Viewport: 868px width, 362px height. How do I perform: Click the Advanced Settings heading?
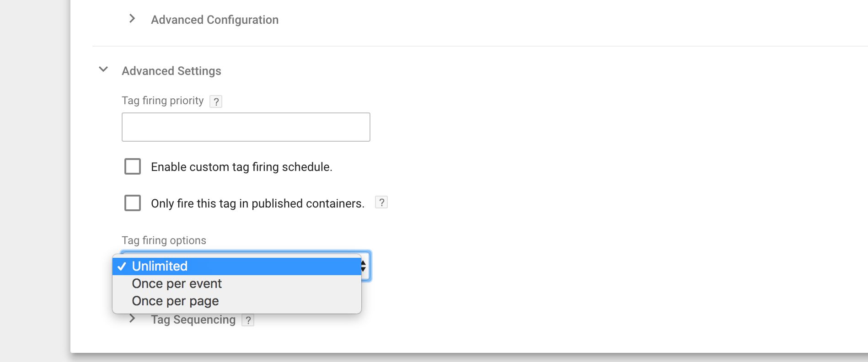point(171,71)
